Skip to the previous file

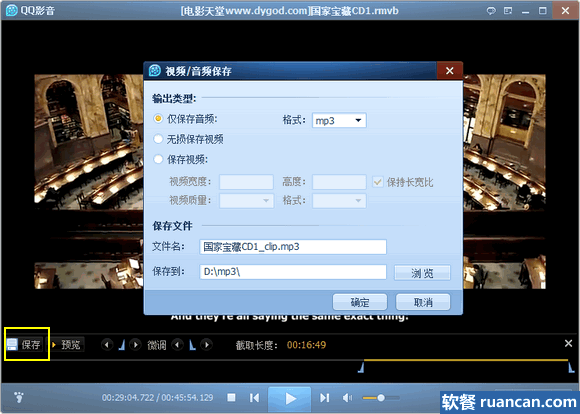click(x=254, y=398)
